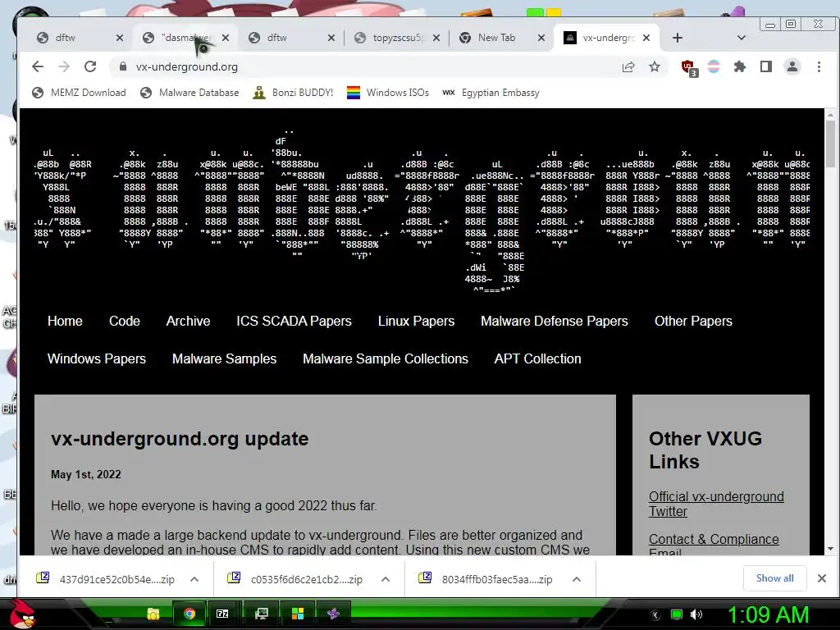
Task: Open Windows Papers
Action: point(97,358)
